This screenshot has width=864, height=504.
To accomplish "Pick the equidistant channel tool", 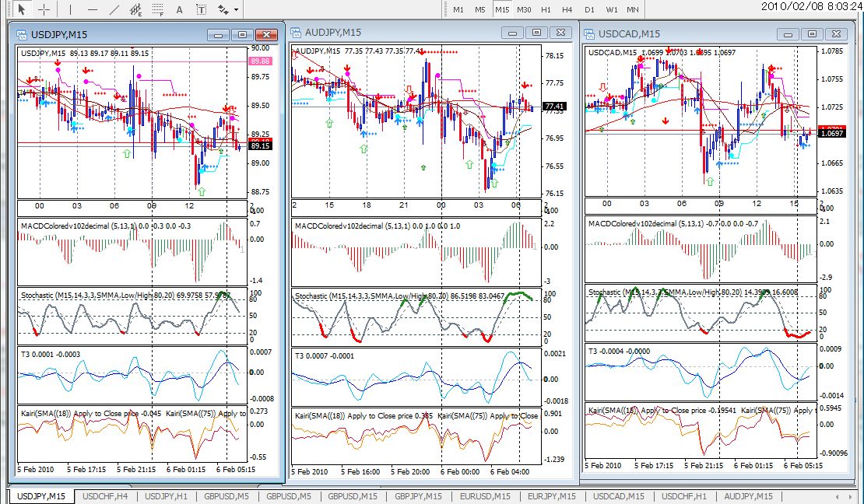I will [135, 9].
